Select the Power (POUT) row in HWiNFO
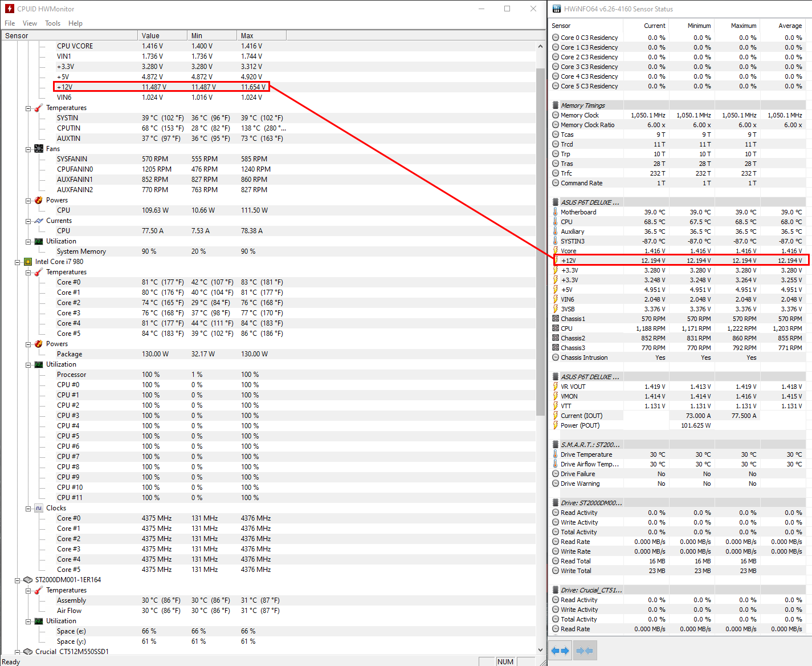 [x=678, y=425]
